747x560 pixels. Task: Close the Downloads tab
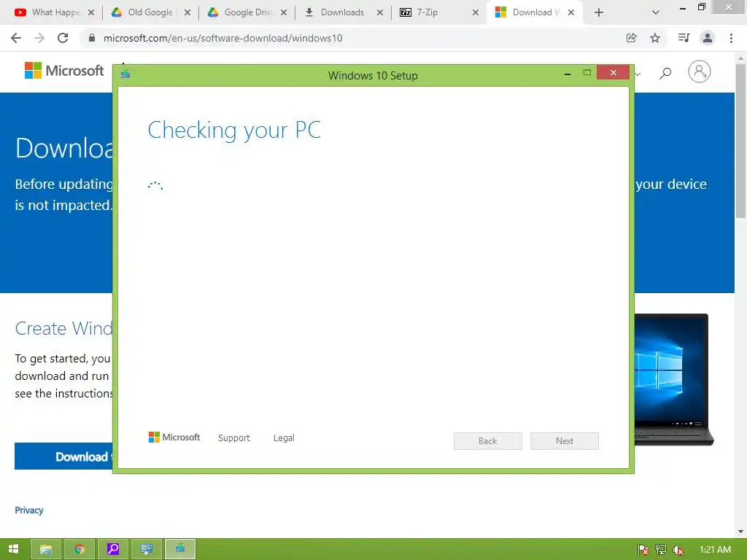[379, 12]
